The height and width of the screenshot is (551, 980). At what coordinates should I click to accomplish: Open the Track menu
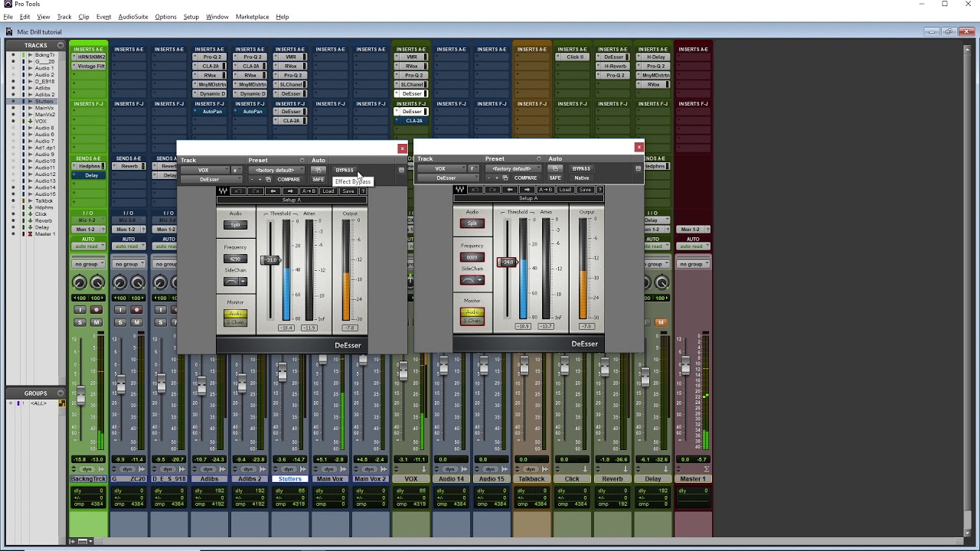click(x=64, y=17)
